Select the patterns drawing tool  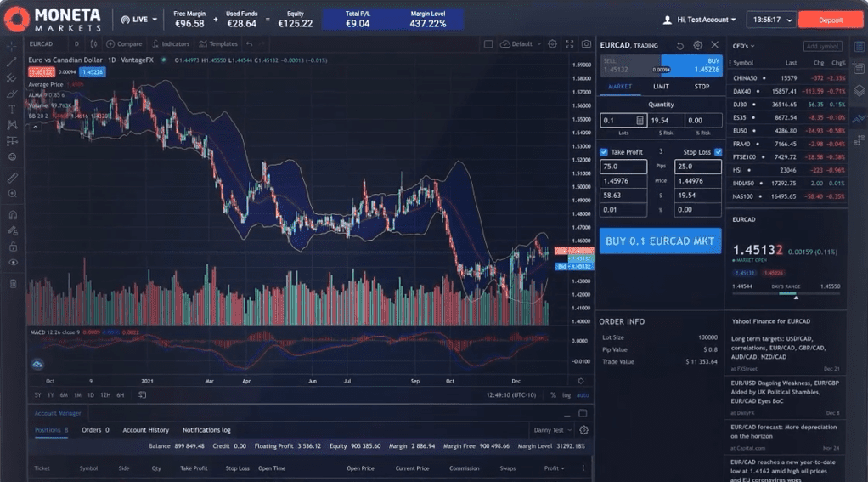(x=12, y=125)
